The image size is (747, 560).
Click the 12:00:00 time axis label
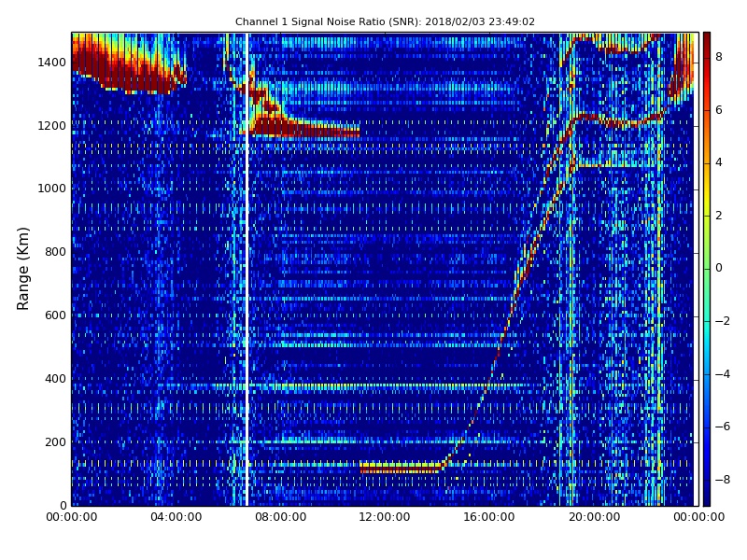tap(385, 517)
